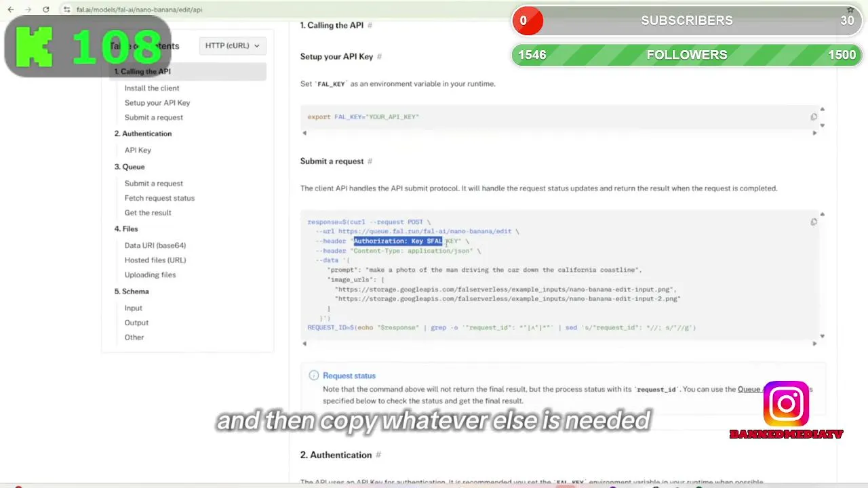
Task: Click the nano-banana-edit-input.png URL line
Action: click(506, 289)
